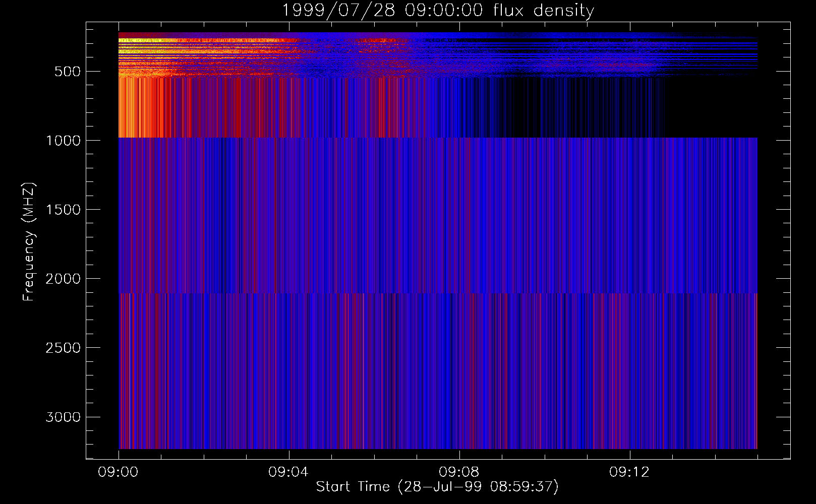
Task: Click the 1000 frequency tick label
Action: [63, 141]
